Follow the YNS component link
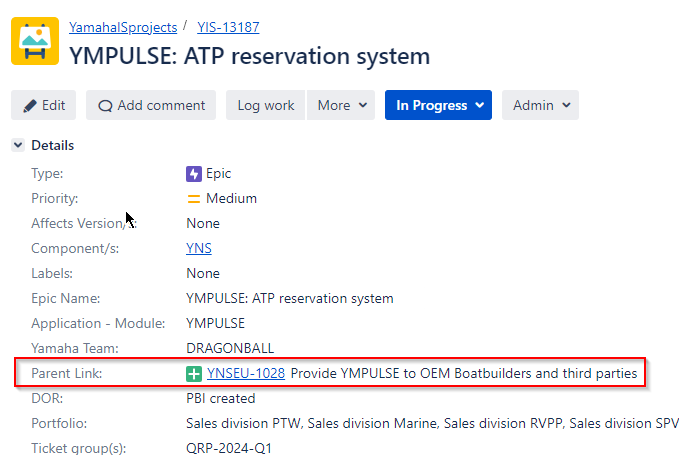This screenshot has width=684, height=455. point(199,248)
